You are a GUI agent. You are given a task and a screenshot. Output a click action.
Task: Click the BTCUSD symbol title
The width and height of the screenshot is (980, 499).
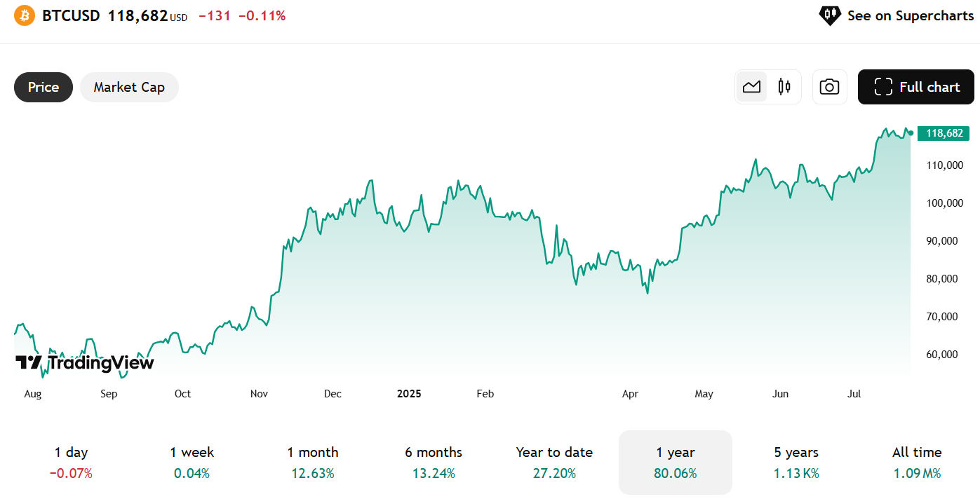71,15
